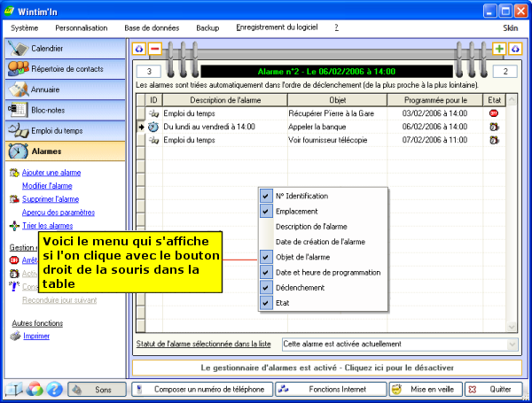Click the Bloc-notes notepad icon

(18, 110)
